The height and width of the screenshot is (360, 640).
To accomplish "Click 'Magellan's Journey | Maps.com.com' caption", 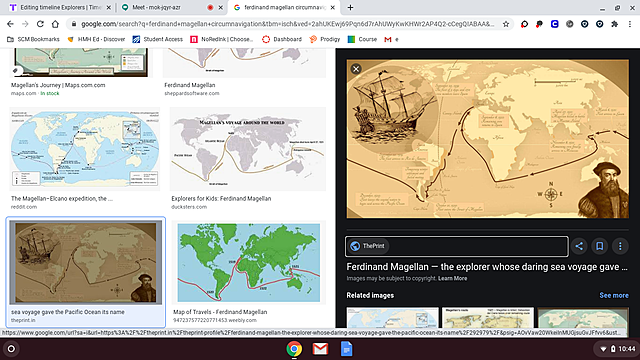I will (58, 85).
